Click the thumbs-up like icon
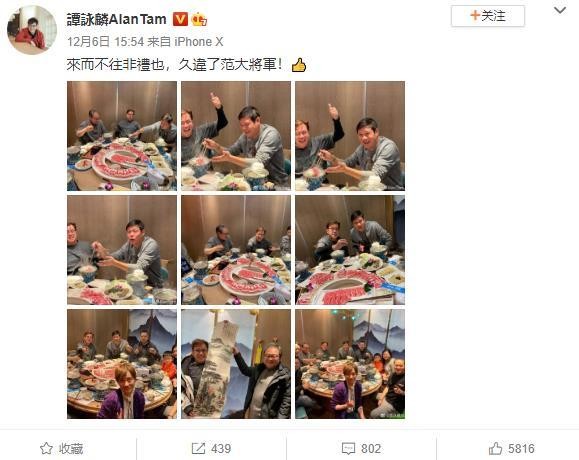This screenshot has height=460, width=579. [495, 448]
